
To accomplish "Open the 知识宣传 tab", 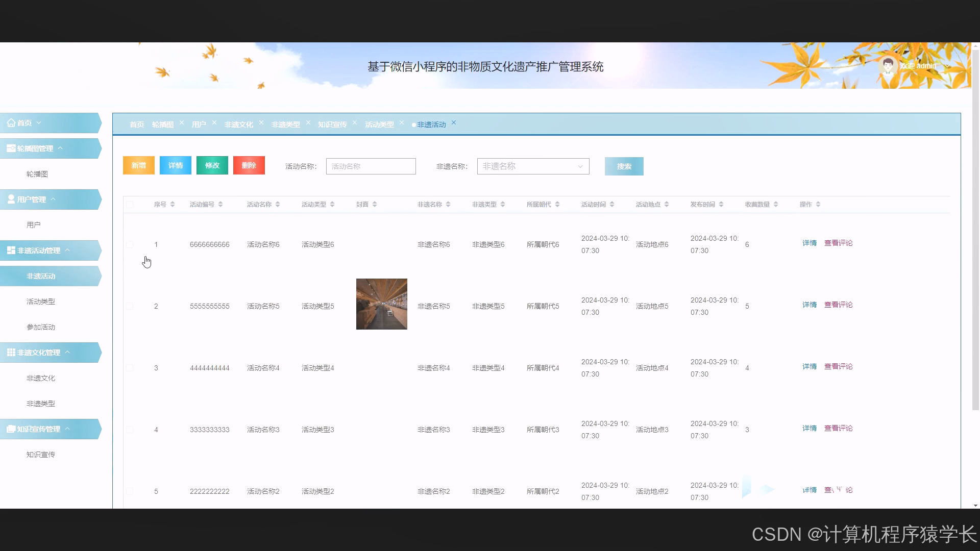I will tap(332, 124).
